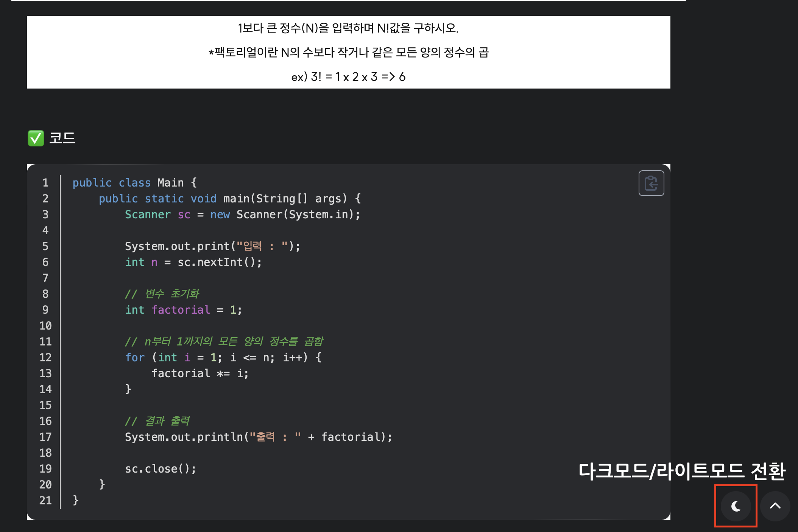
Task: Click the '// 변수 초기화' comment
Action: [x=162, y=294]
